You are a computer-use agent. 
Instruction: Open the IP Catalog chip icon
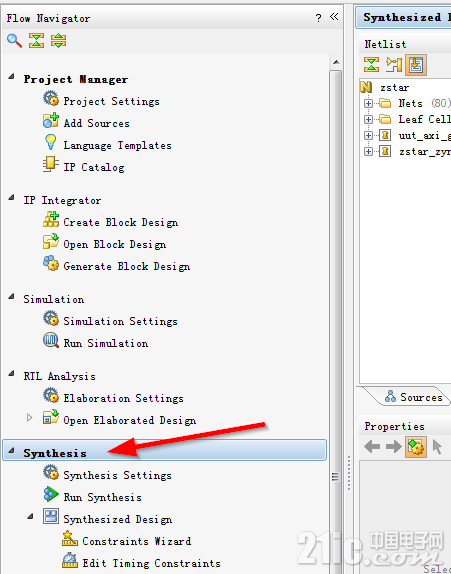pyautogui.click(x=51, y=165)
